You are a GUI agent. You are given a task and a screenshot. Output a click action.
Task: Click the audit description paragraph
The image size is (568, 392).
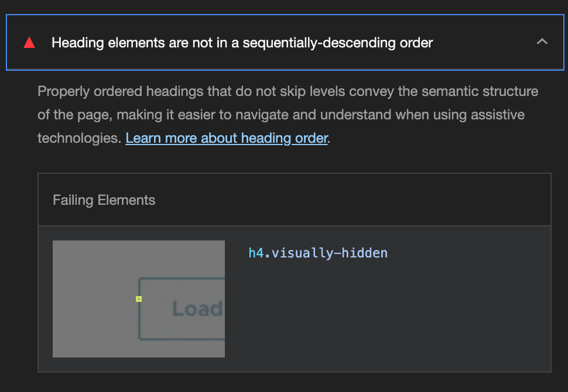click(287, 115)
